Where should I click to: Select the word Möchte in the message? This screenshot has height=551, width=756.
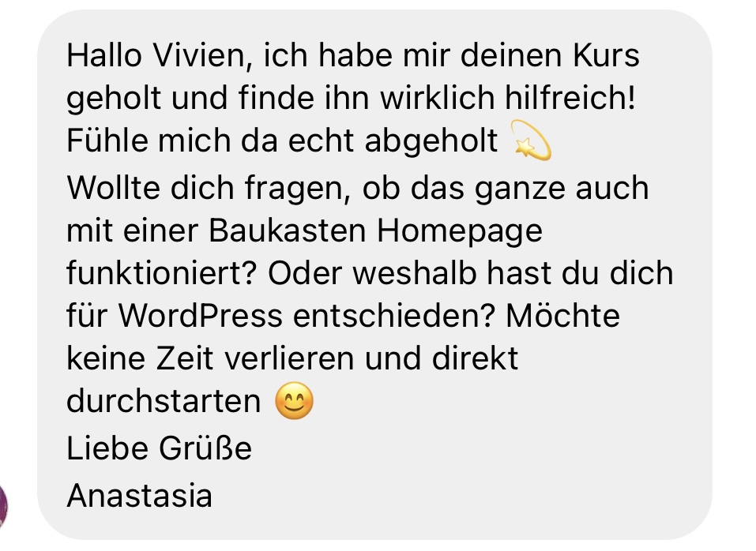562,316
